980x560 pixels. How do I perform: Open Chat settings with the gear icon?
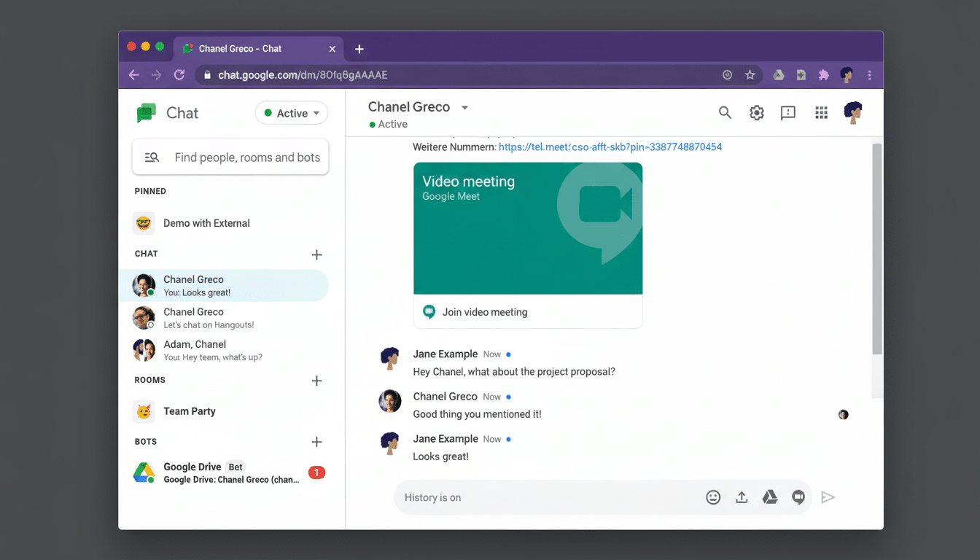click(756, 113)
